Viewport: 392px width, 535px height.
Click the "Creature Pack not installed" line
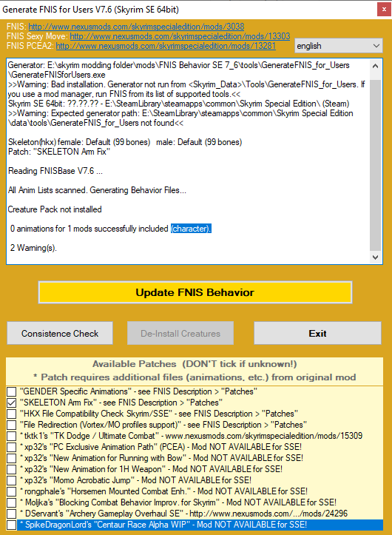pos(55,209)
